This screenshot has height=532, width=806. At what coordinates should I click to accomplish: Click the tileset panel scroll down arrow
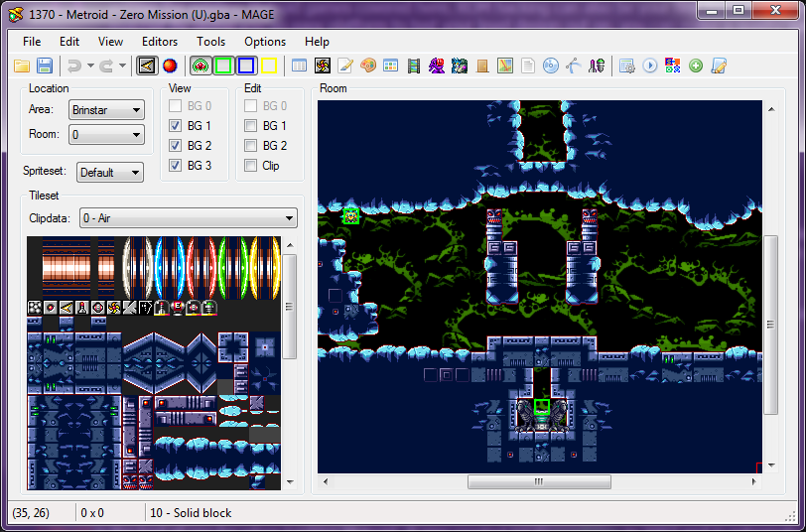[290, 482]
